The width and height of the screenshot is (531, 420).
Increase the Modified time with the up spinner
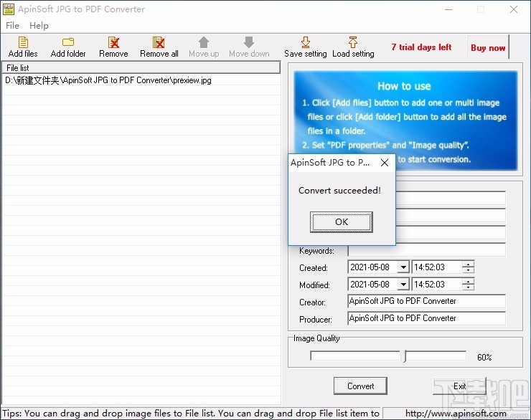468,282
